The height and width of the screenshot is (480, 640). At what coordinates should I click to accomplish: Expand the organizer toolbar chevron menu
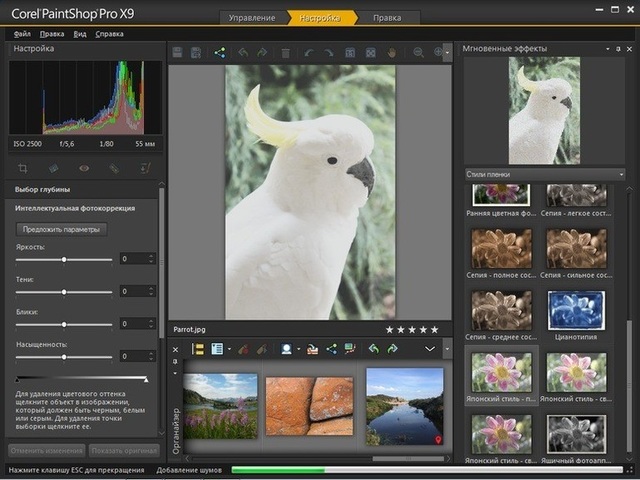pyautogui.click(x=431, y=349)
